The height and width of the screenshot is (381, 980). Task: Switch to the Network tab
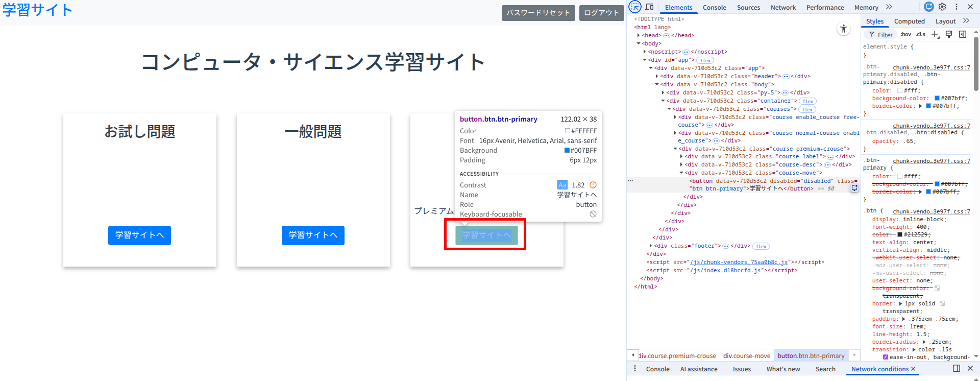click(783, 7)
